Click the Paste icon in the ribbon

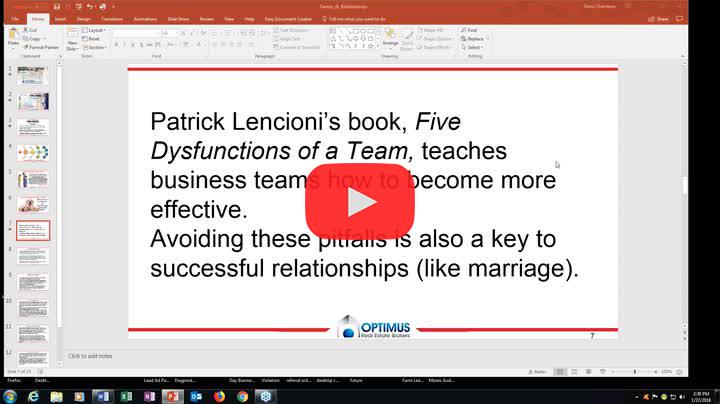[x=13, y=38]
